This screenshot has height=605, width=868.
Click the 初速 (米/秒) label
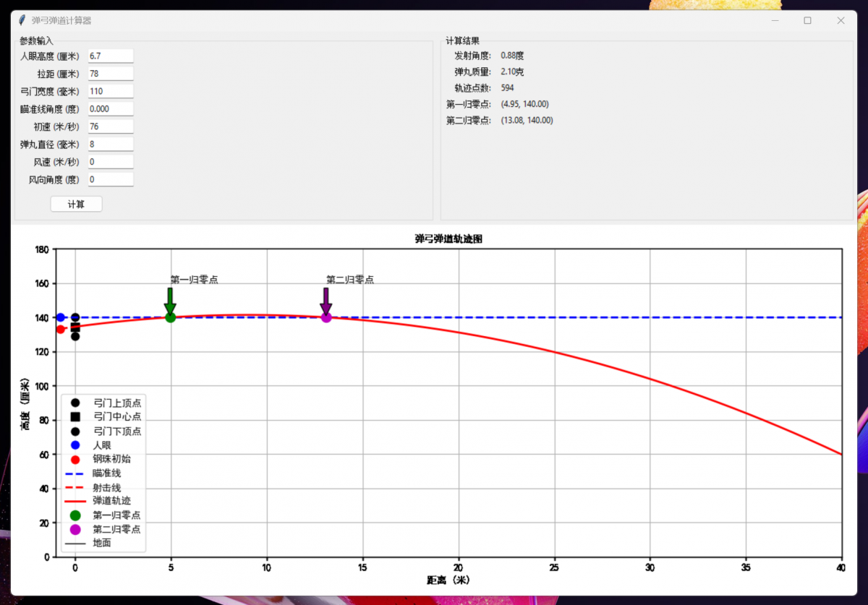point(56,126)
